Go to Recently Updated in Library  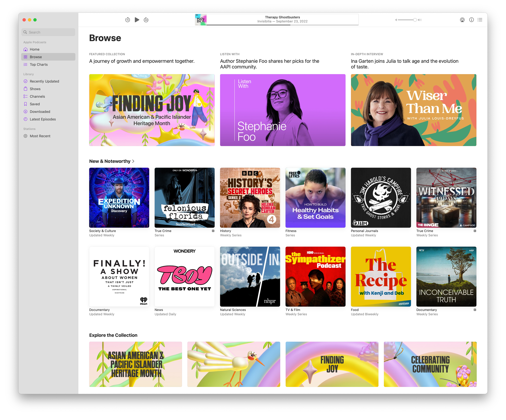(44, 81)
